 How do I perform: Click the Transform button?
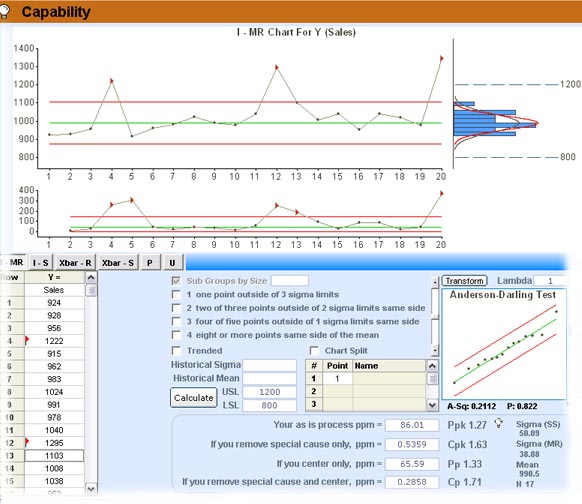click(x=464, y=281)
